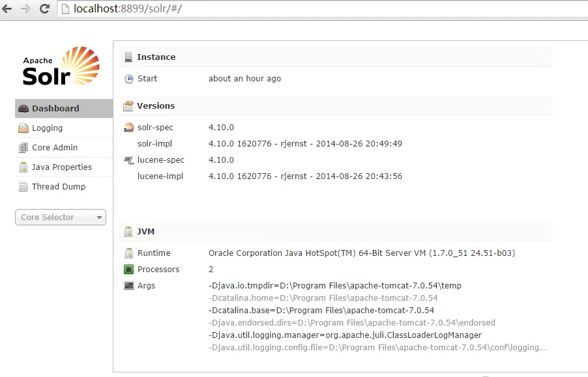This screenshot has width=588, height=377.
Task: Click the solr-spec Solr icon
Action: click(128, 128)
